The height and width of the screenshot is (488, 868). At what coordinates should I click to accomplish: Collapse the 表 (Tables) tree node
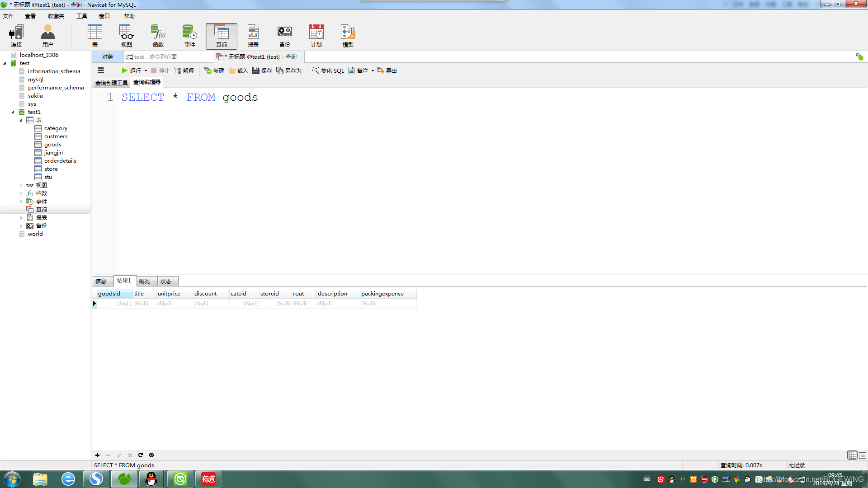pyautogui.click(x=21, y=120)
